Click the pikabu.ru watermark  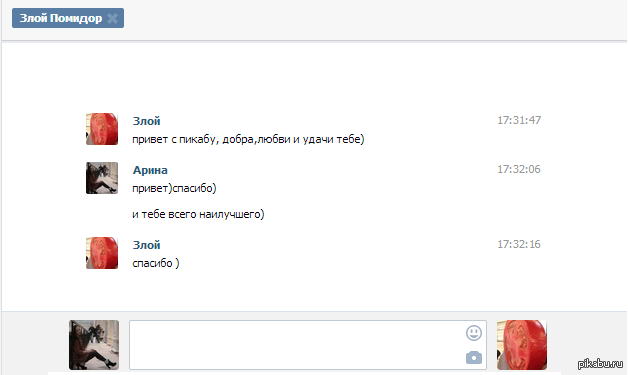point(600,363)
